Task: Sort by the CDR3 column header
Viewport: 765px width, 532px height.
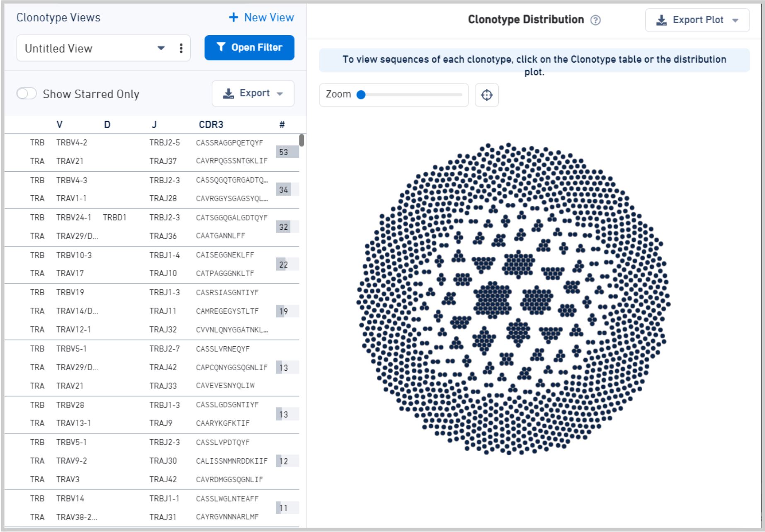Action: (211, 125)
